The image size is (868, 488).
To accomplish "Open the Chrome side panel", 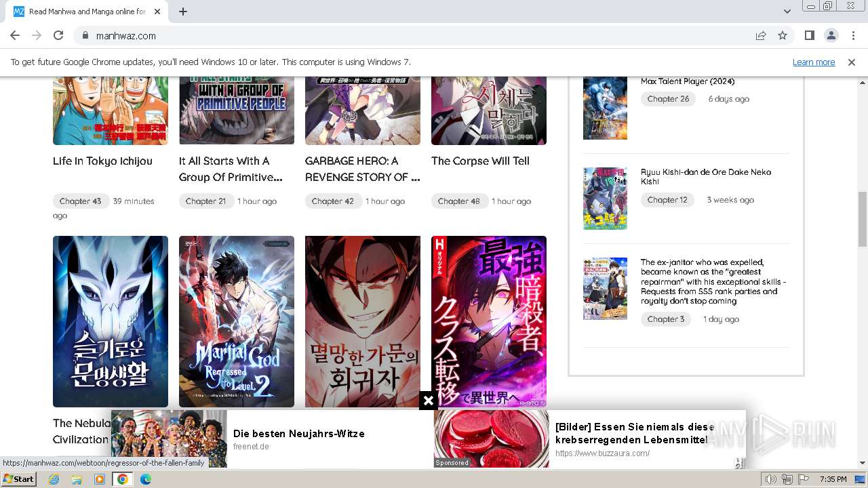I will click(x=809, y=35).
